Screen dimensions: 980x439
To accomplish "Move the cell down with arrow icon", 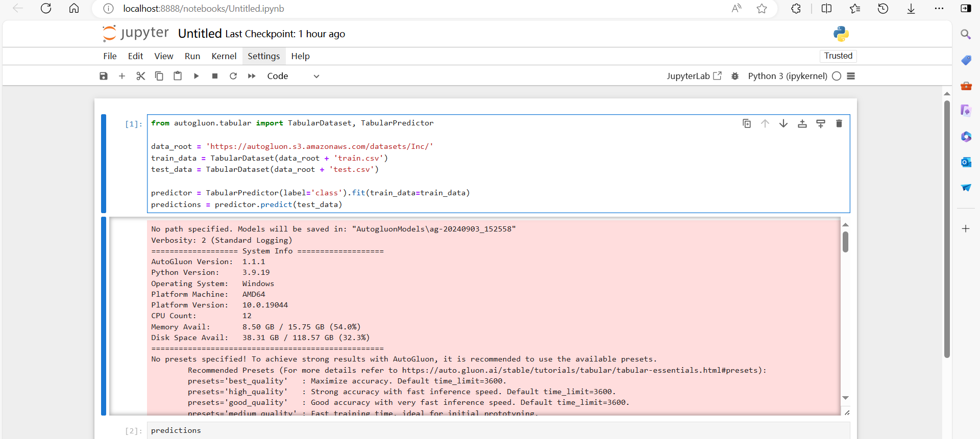I will 783,123.
